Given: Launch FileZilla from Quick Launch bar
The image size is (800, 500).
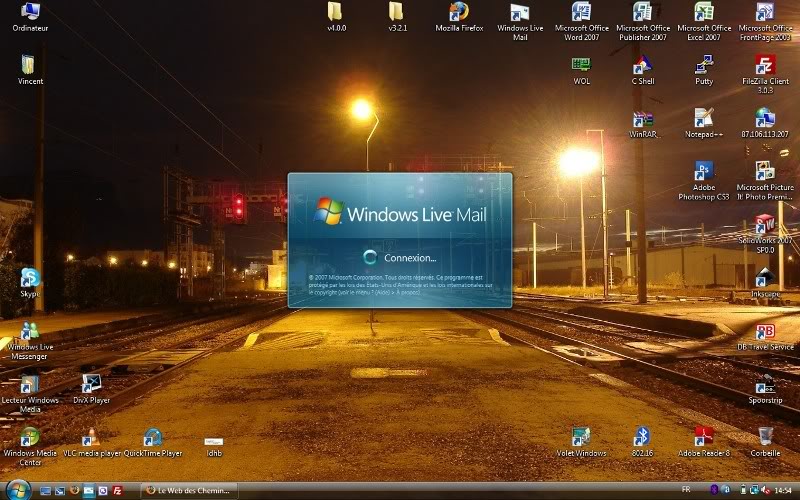Looking at the screenshot, I should point(117,491).
